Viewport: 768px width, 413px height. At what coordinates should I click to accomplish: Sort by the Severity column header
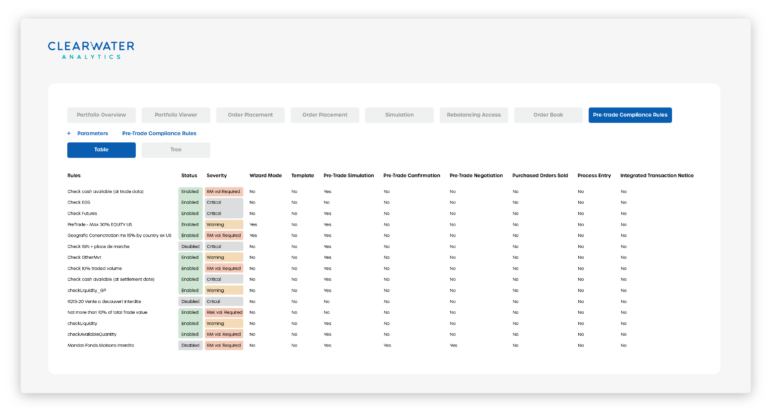tap(216, 175)
